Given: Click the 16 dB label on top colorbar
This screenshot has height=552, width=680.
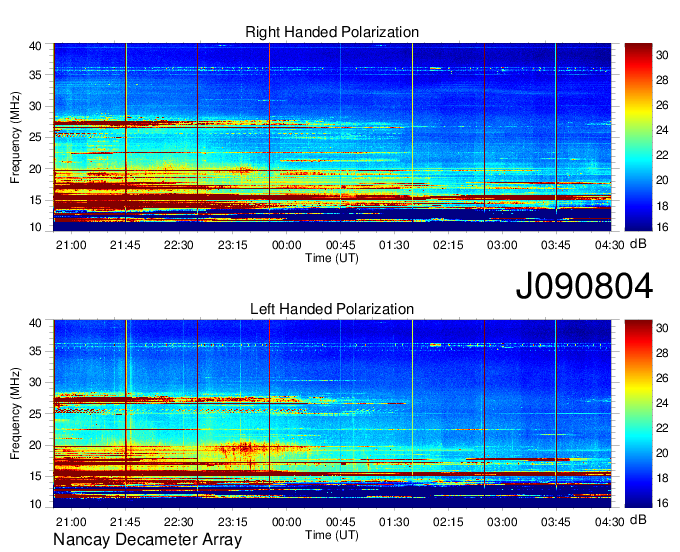Looking at the screenshot, I should point(662,226).
